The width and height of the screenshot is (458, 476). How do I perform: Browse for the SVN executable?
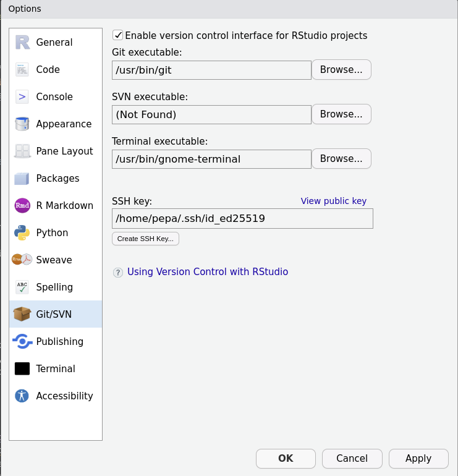point(341,114)
